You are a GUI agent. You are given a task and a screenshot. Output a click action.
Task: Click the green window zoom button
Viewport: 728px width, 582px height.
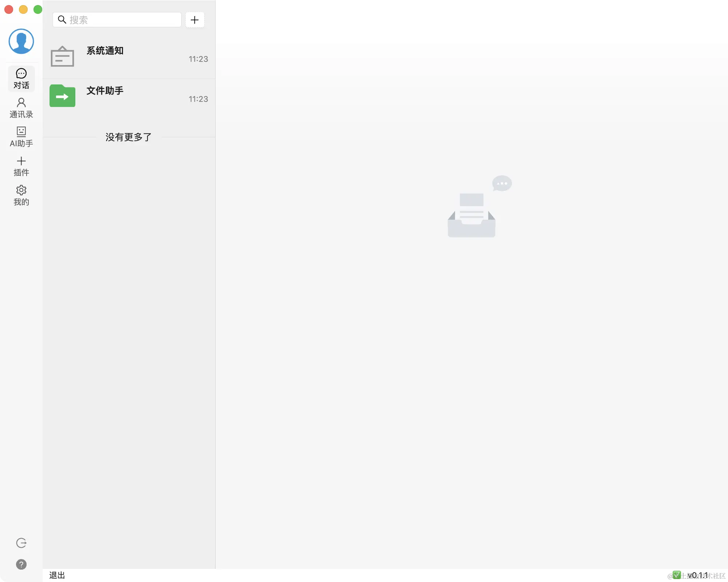pyautogui.click(x=38, y=9)
